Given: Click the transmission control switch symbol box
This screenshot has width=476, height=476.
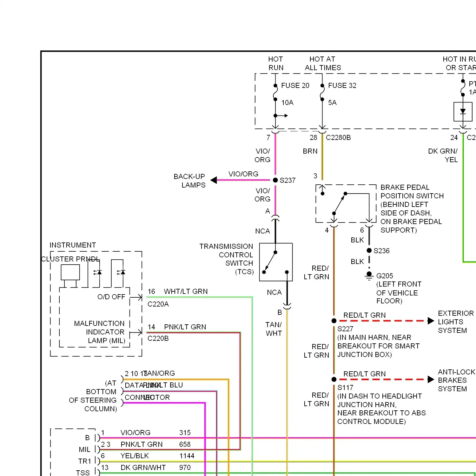Looking at the screenshot, I should tap(276, 262).
